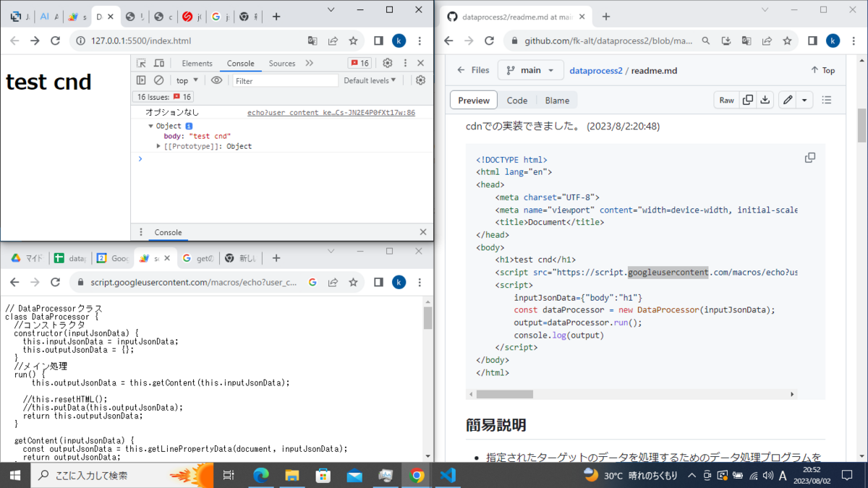This screenshot has height=488, width=868.
Task: Create a live expression with the eye icon
Action: (x=217, y=80)
